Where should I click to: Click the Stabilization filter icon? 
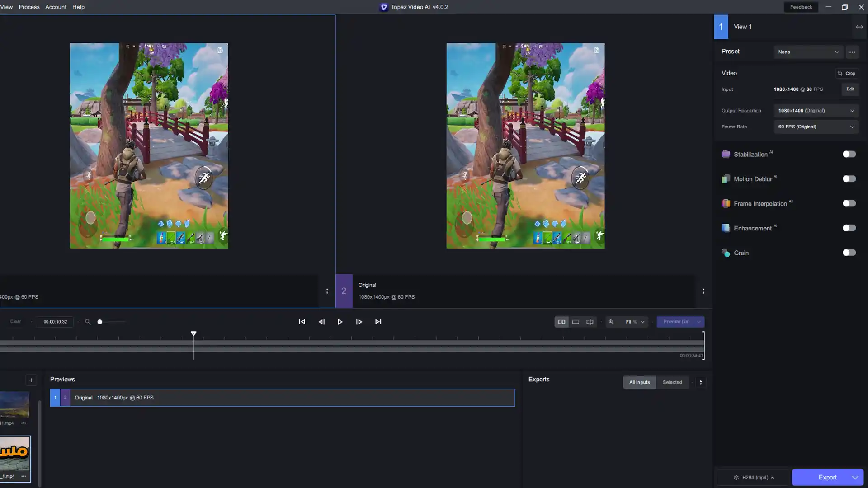point(726,154)
